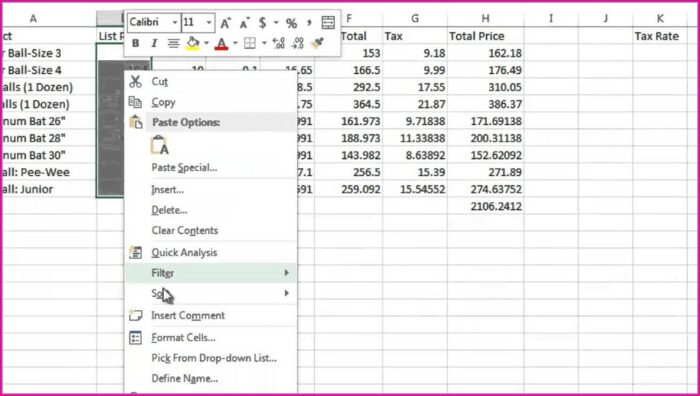Select column G header

click(x=415, y=19)
